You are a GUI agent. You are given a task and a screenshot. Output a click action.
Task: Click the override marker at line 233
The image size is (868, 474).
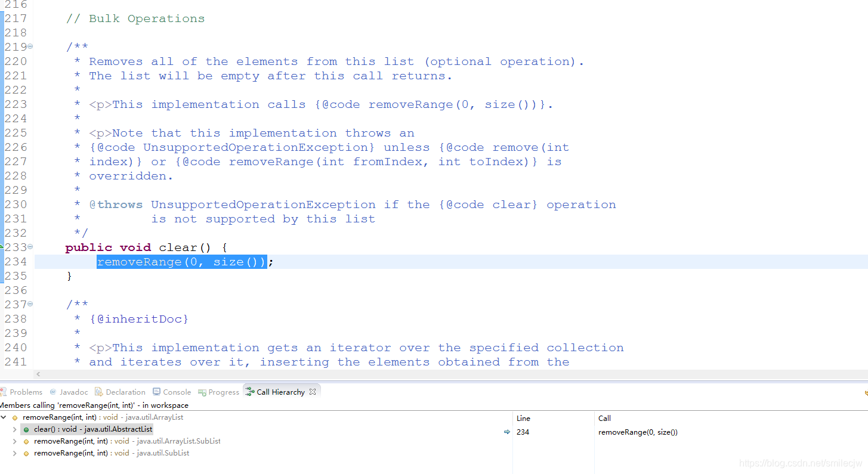pos(2,246)
